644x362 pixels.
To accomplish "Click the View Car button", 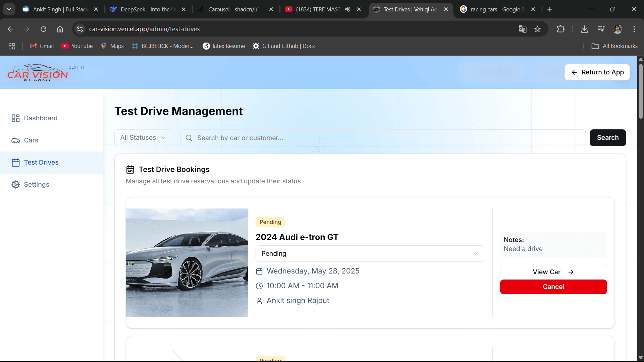I will (x=553, y=272).
